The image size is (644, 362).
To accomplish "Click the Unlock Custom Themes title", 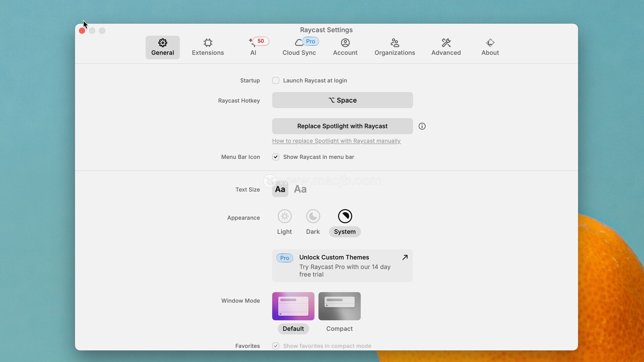I will [334, 257].
